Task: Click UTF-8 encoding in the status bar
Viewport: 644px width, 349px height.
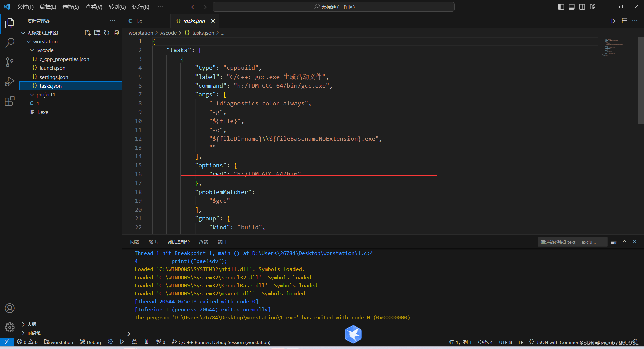Action: click(x=506, y=342)
